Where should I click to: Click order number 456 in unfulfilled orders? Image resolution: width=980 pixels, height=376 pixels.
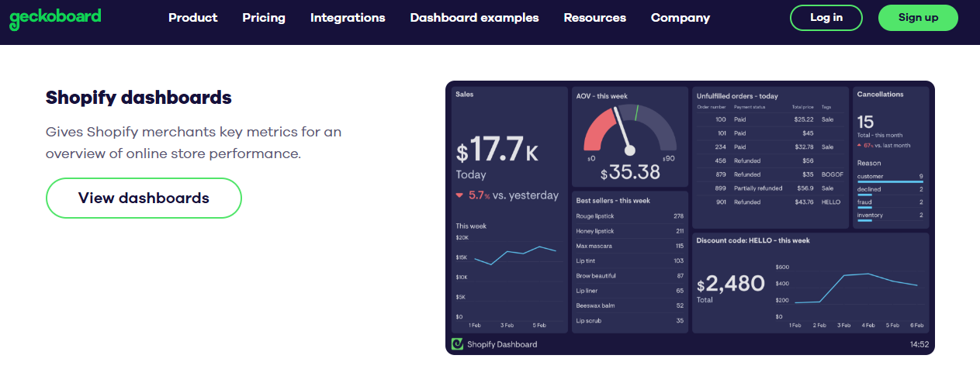720,160
